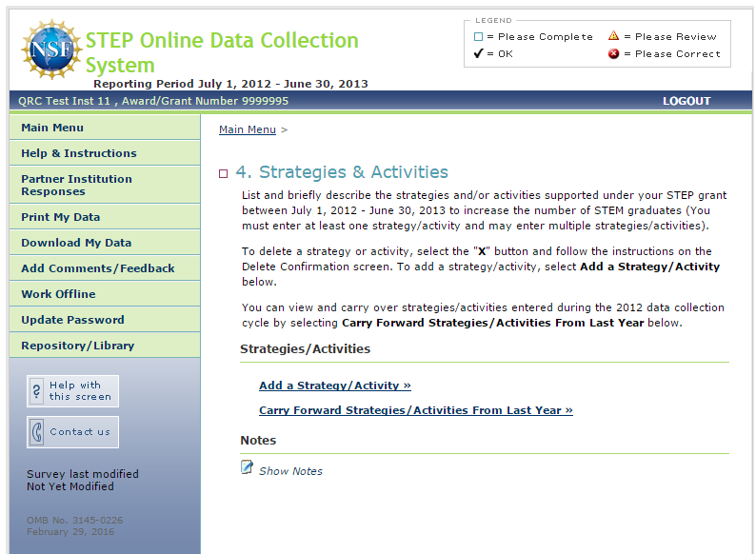Click the phone Contact us icon
This screenshot has height=554, width=756.
point(37,432)
